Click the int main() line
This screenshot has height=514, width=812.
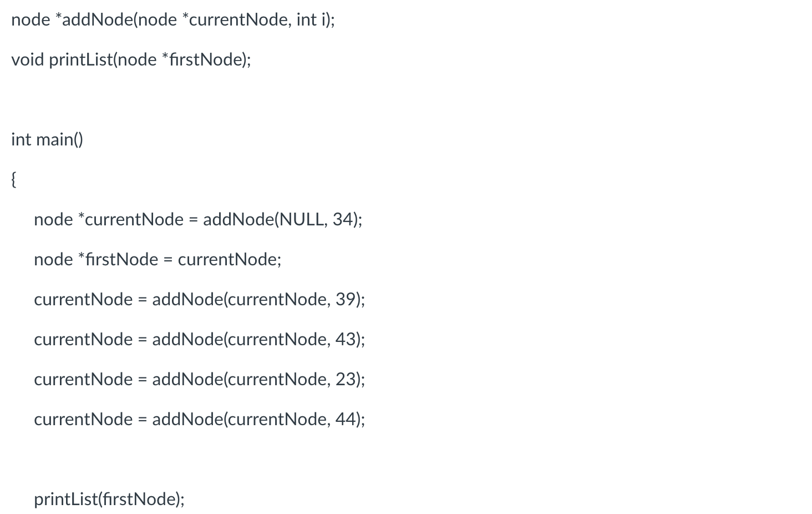point(47,140)
